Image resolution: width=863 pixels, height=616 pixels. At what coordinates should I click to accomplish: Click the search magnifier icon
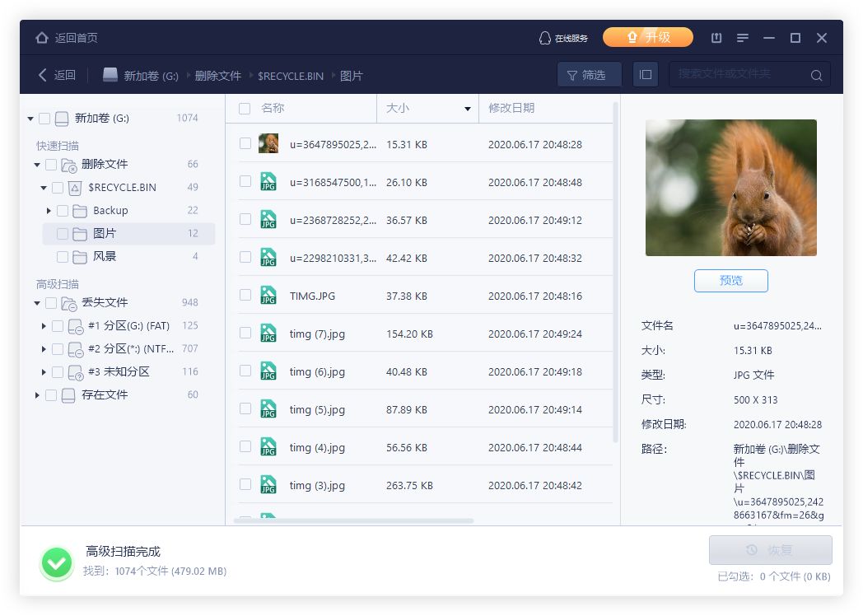pos(816,75)
